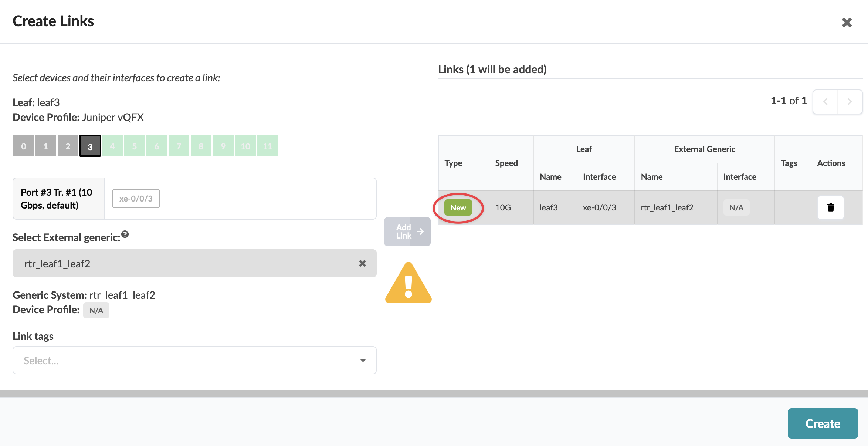Delete the new leaf3 link row
Screen dimensions: 868x446
(830, 207)
